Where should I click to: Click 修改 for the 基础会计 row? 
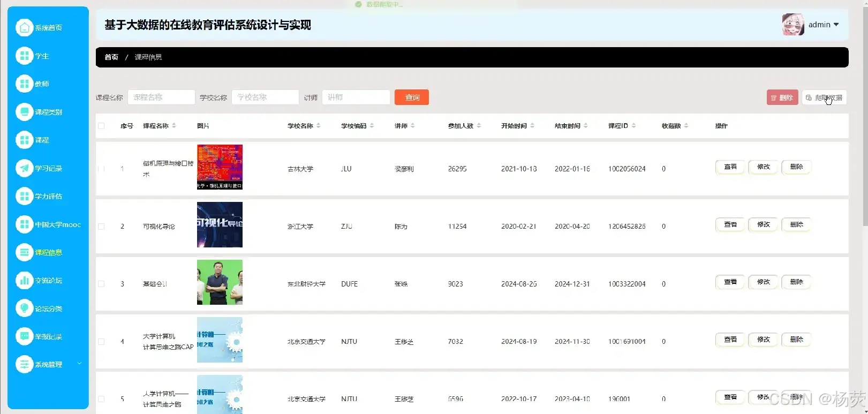point(763,282)
